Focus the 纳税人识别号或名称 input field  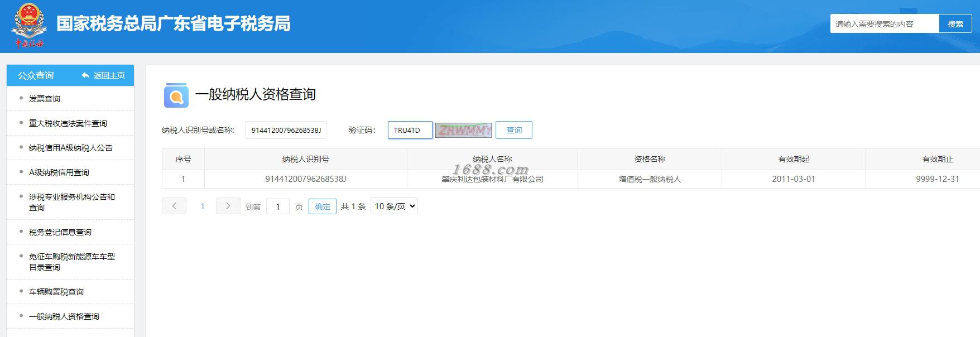coord(286,130)
